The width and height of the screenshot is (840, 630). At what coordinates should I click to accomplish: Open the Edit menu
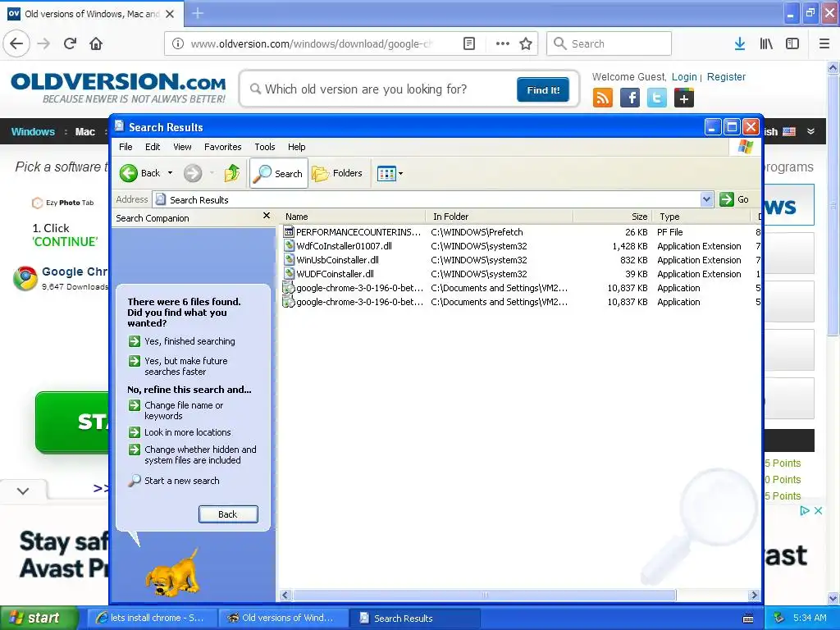click(153, 147)
